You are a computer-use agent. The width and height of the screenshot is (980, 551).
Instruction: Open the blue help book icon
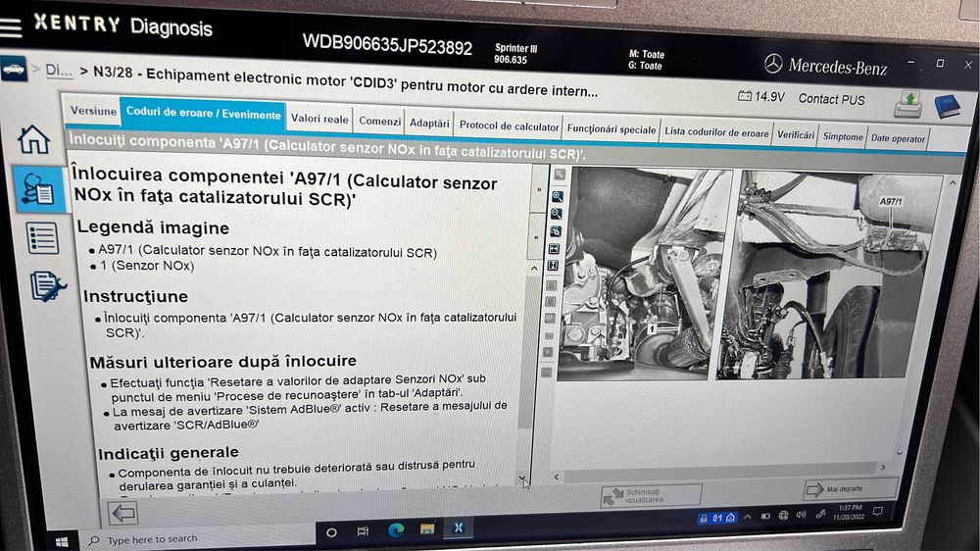[x=947, y=106]
